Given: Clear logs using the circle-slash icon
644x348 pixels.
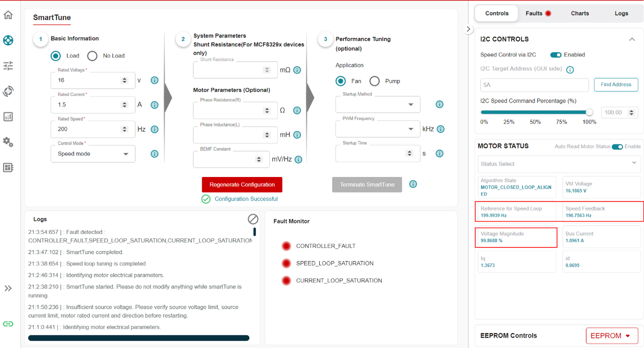Looking at the screenshot, I should [x=253, y=219].
